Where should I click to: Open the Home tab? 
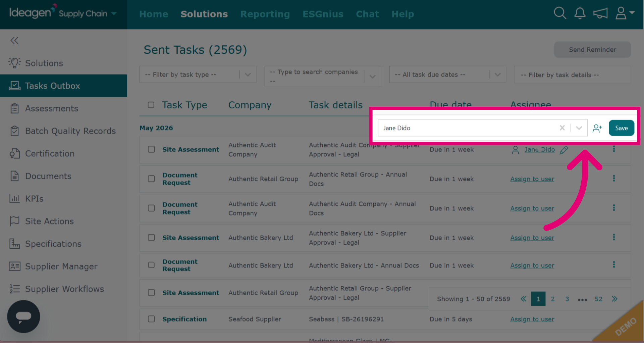click(154, 14)
